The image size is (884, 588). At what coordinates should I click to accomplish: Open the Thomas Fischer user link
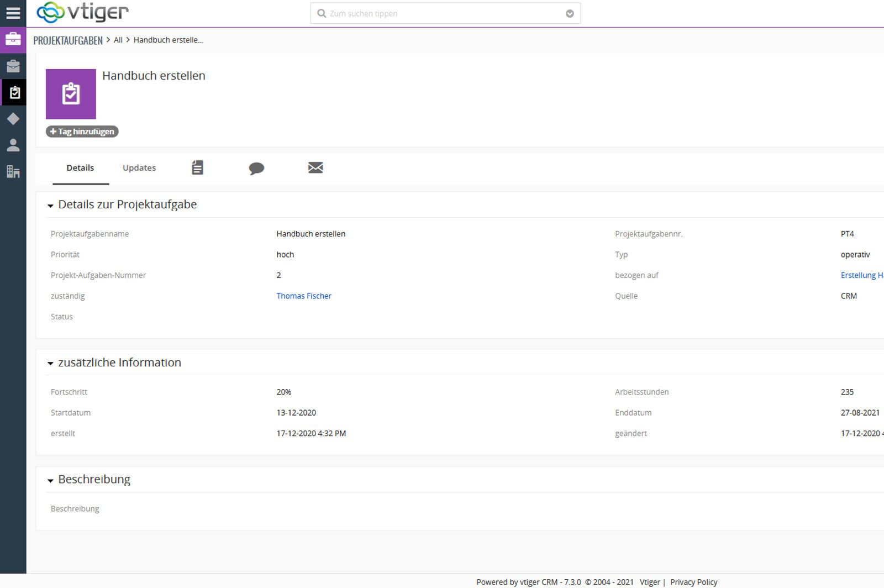(304, 296)
